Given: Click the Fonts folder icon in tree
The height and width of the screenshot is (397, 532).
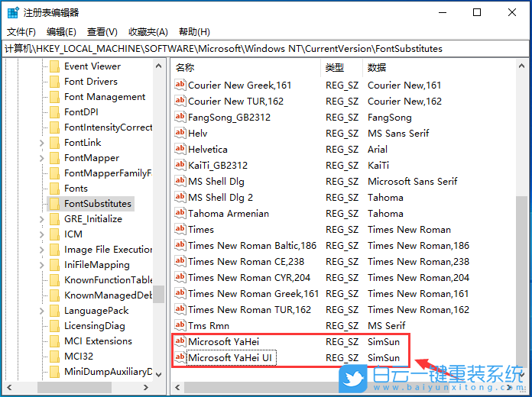Looking at the screenshot, I should coord(54,189).
